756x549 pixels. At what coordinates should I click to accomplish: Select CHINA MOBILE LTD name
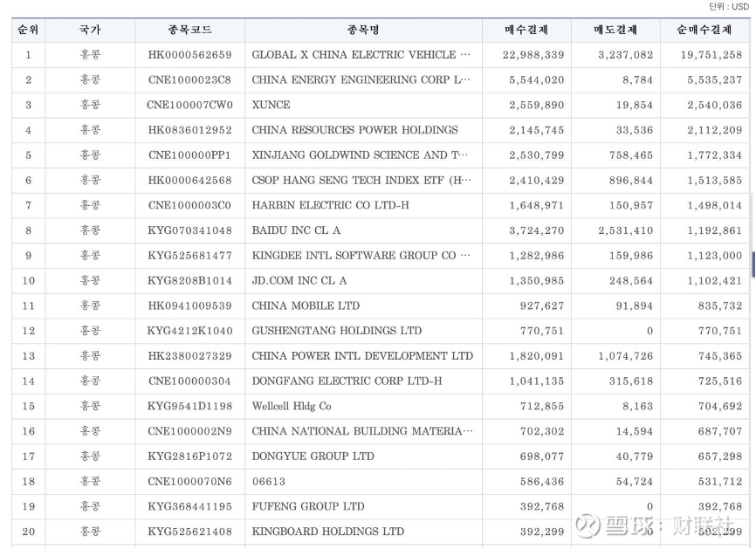[x=306, y=305]
